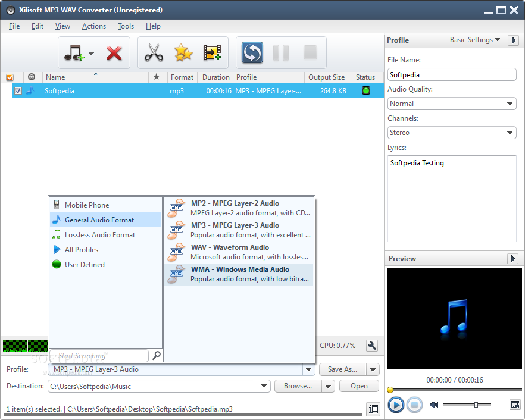Stop the preview playback

pyautogui.click(x=414, y=405)
